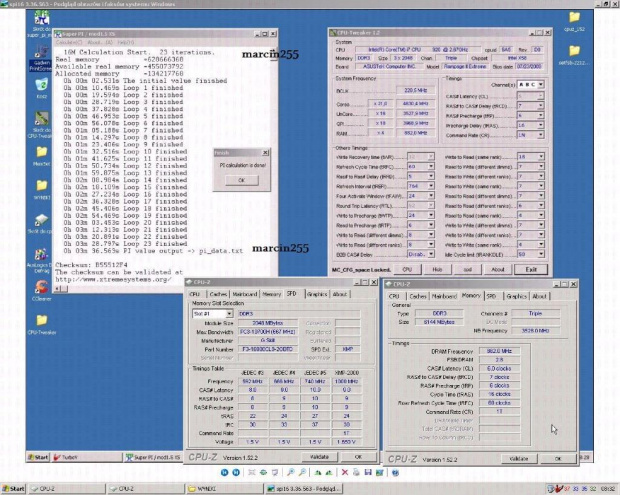Open image for editing from viewer toolbar
The height and width of the screenshot is (495, 620).
coord(380,472)
